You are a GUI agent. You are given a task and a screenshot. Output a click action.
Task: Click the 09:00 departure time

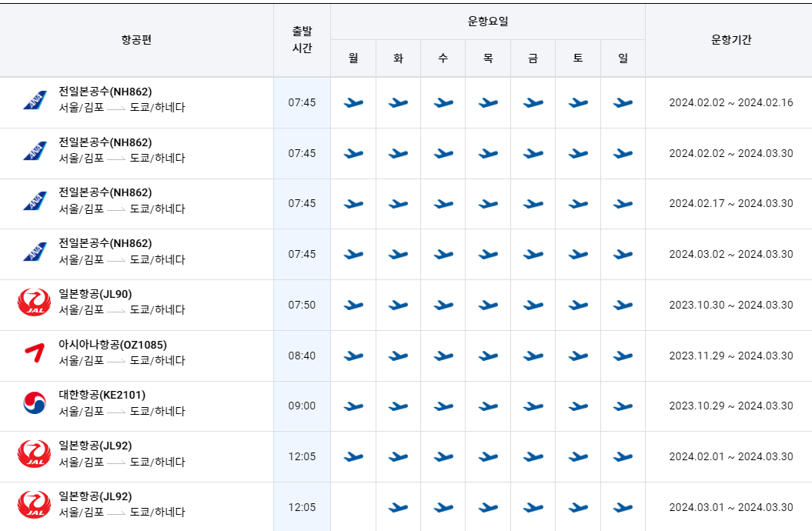pyautogui.click(x=302, y=406)
